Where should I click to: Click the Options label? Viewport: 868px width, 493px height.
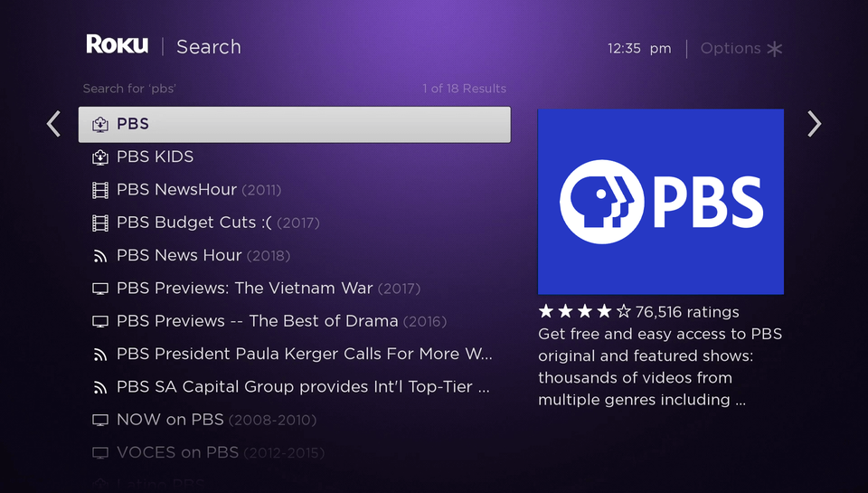click(x=731, y=48)
